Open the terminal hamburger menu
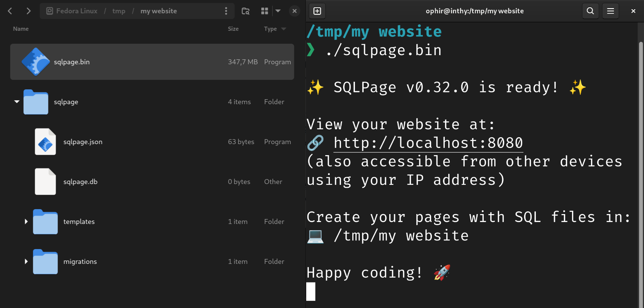This screenshot has width=644, height=308. pyautogui.click(x=610, y=11)
